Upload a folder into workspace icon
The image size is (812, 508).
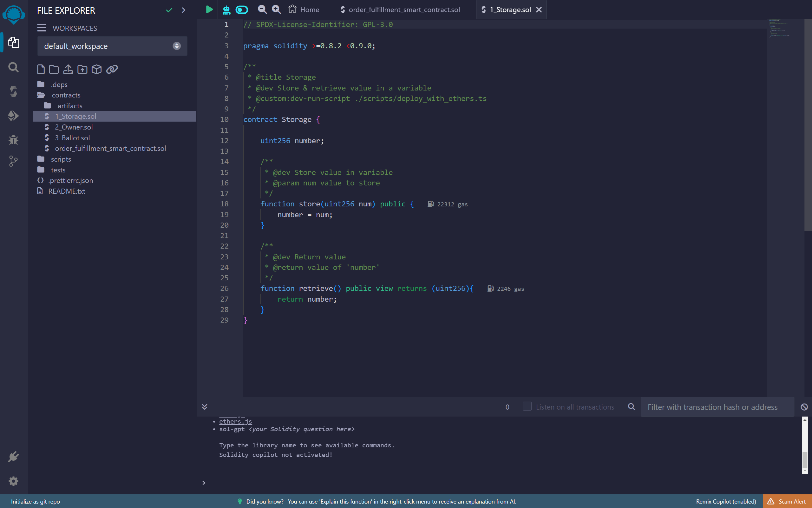(82, 69)
